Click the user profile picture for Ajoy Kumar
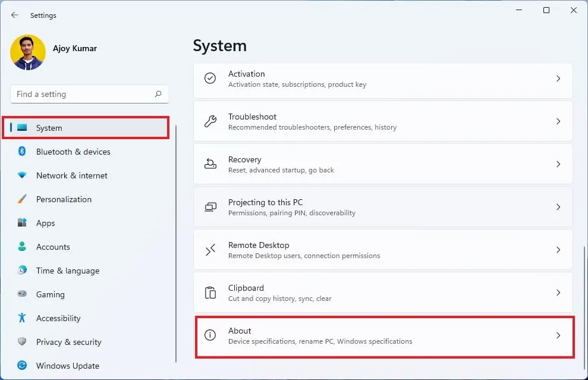The height and width of the screenshot is (380, 588). pyautogui.click(x=28, y=52)
